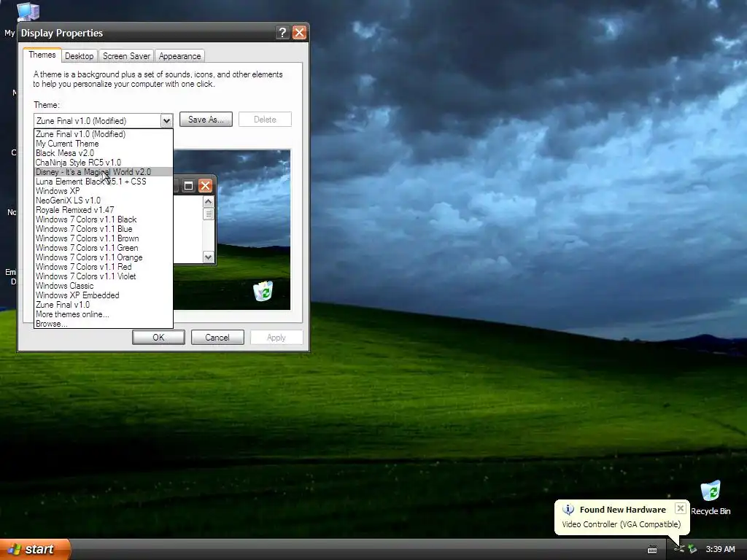Select the Windows XP Embedded theme
747x560 pixels.
click(104, 295)
